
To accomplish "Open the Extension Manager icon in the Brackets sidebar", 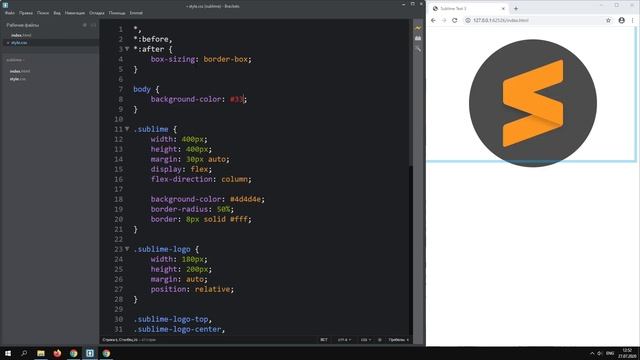I will 418,38.
